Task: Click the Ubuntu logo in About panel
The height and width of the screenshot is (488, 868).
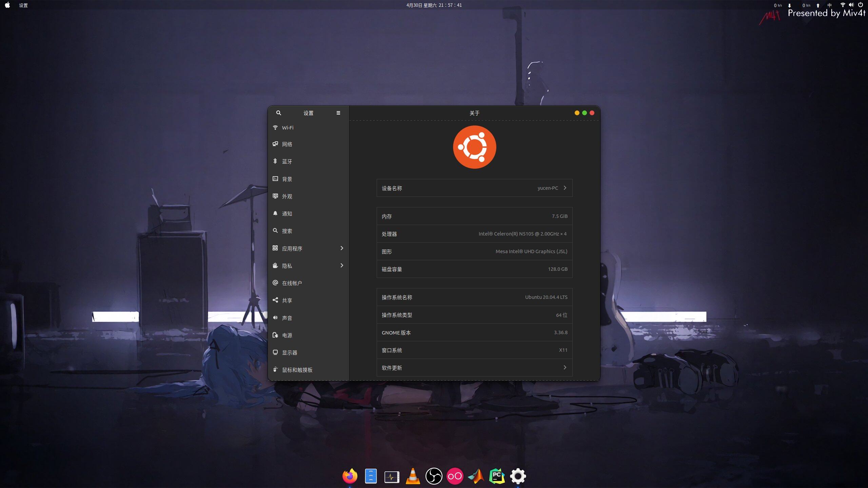Action: click(x=474, y=147)
